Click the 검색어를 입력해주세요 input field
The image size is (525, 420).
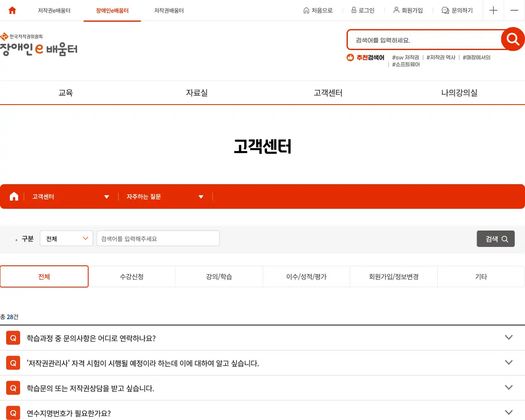pyautogui.click(x=157, y=238)
